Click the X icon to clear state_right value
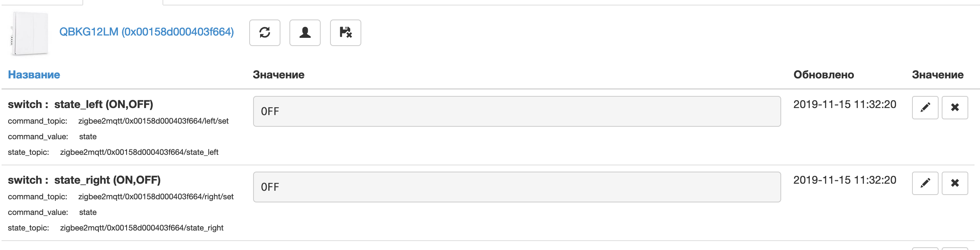 click(955, 183)
